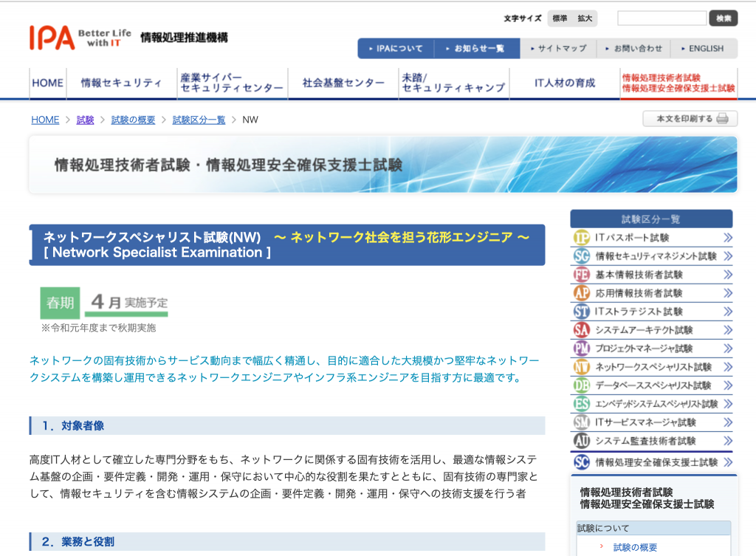Switch to the ENGLISH site

[703, 48]
